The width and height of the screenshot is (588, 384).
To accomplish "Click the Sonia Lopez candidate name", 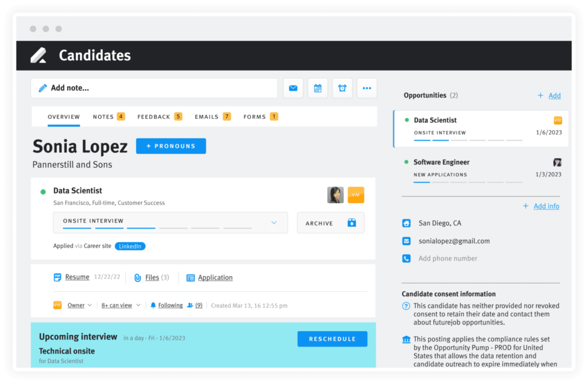I will (80, 146).
